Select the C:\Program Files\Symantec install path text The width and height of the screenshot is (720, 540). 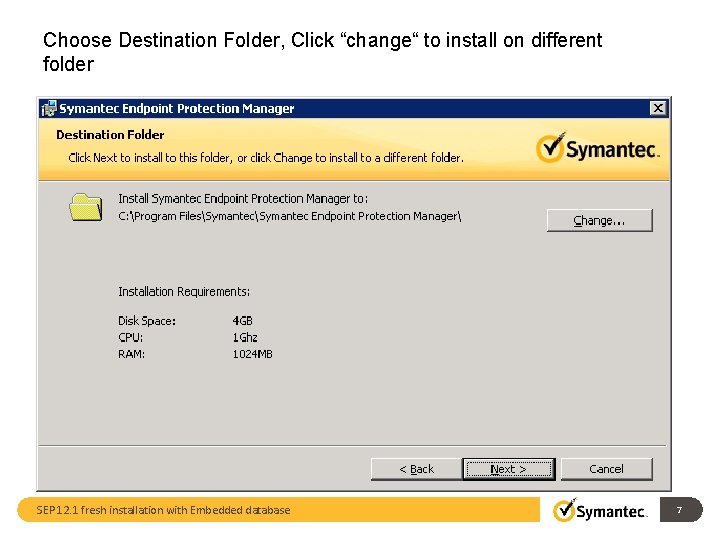click(289, 216)
